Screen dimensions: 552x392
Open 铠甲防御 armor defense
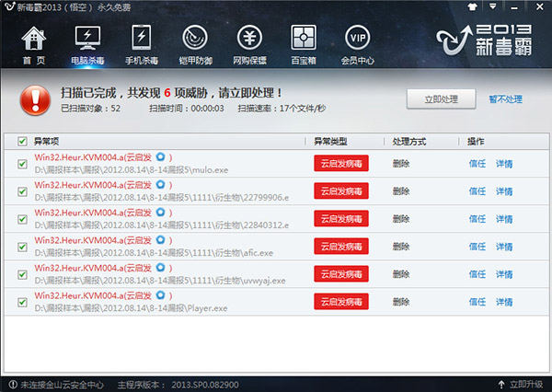pyautogui.click(x=195, y=45)
